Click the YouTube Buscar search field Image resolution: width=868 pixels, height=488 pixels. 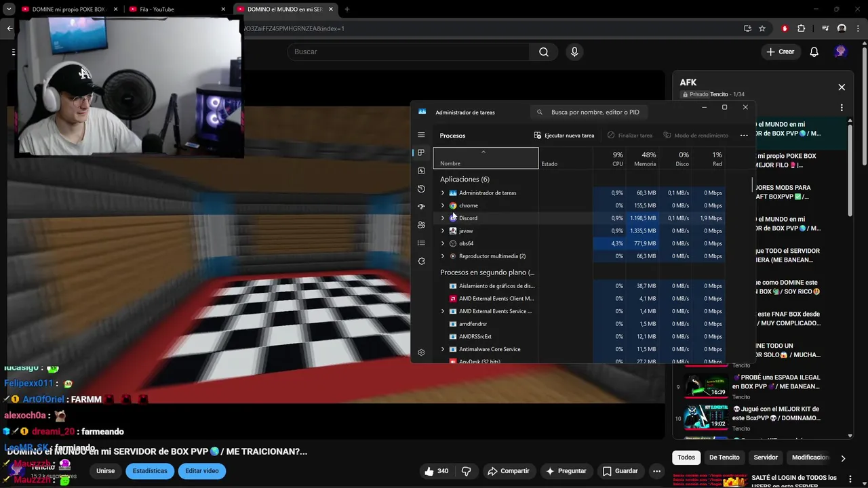(x=409, y=52)
